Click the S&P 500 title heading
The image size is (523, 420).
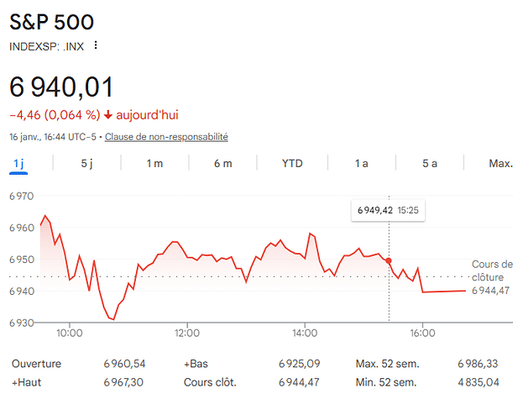click(52, 22)
